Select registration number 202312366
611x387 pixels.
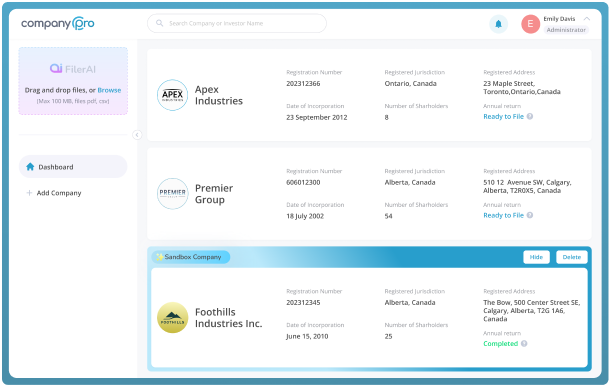coord(303,83)
